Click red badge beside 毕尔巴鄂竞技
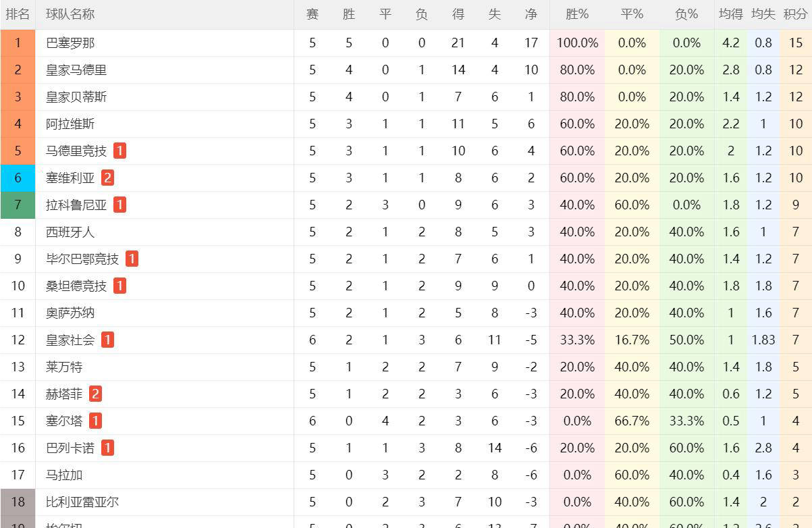 (x=132, y=259)
